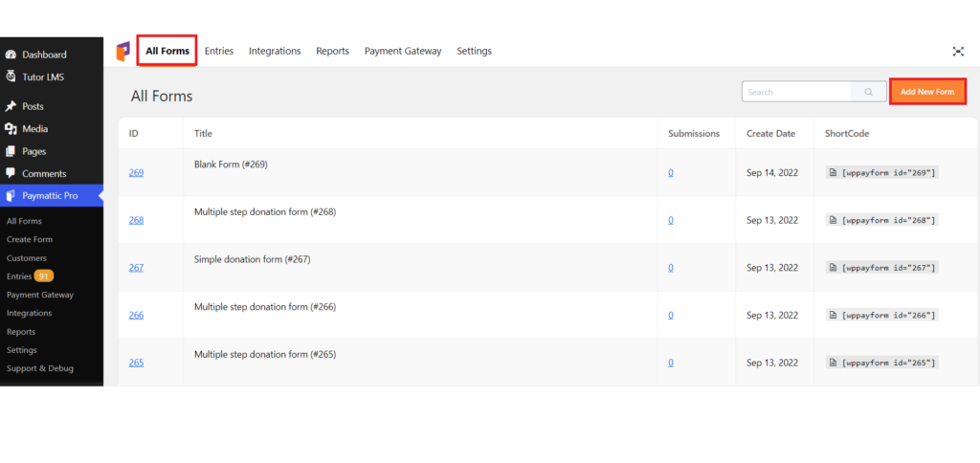Image resolution: width=980 pixels, height=463 pixels.
Task: Focus the Search forms input field
Action: click(x=796, y=92)
